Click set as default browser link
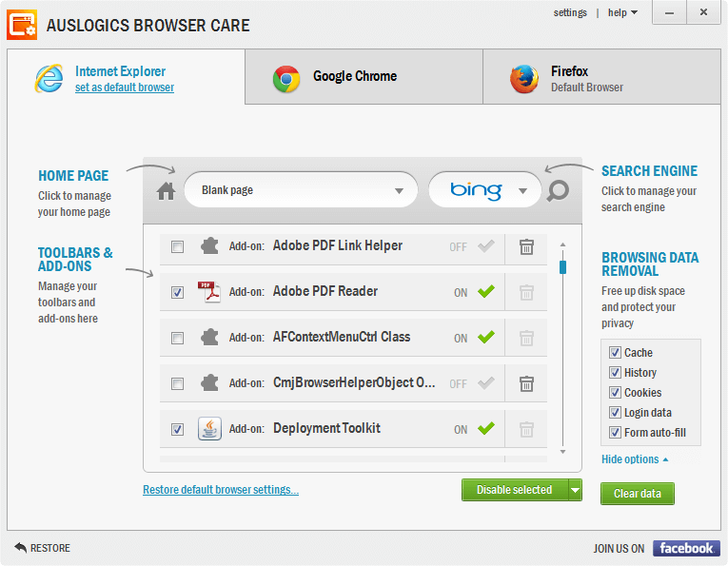 click(x=125, y=88)
